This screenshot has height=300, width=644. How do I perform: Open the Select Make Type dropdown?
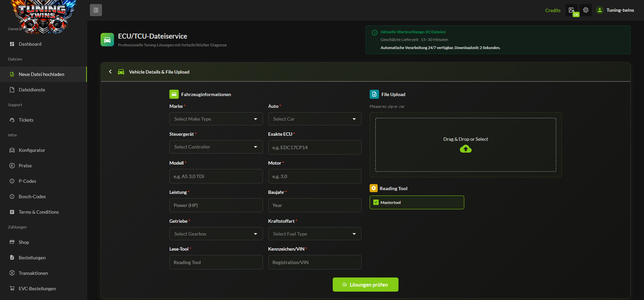coord(215,119)
